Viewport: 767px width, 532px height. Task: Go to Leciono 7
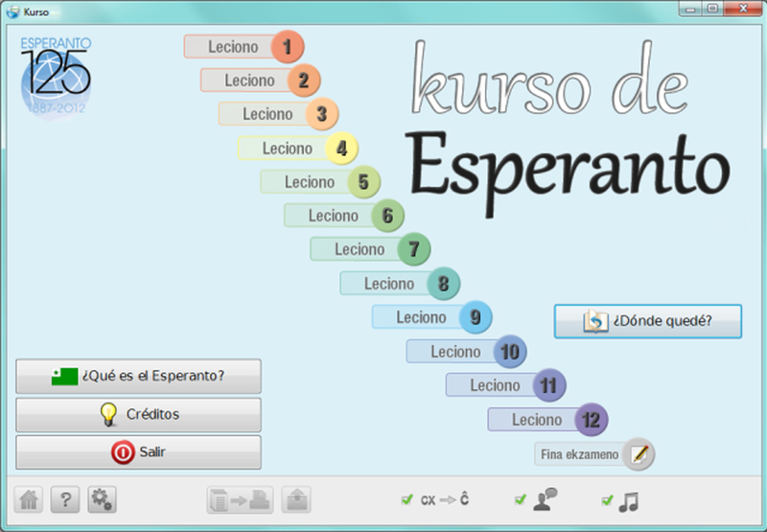(370, 249)
